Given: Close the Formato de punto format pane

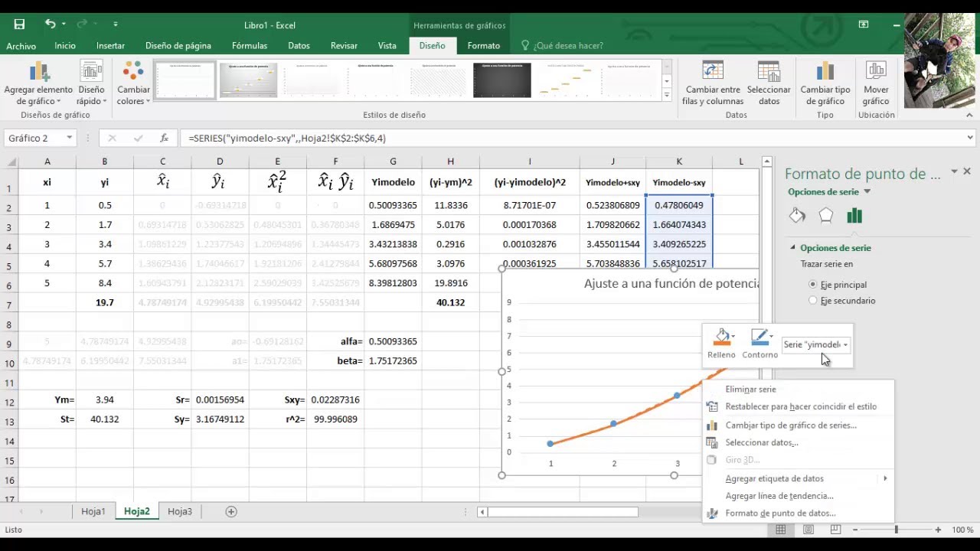Looking at the screenshot, I should point(967,171).
